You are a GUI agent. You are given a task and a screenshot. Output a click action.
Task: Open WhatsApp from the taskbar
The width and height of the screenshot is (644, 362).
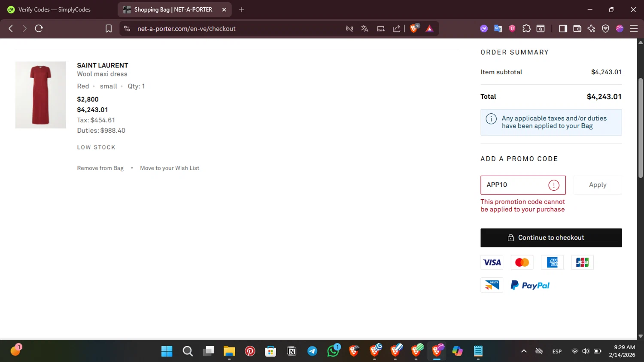point(333,351)
